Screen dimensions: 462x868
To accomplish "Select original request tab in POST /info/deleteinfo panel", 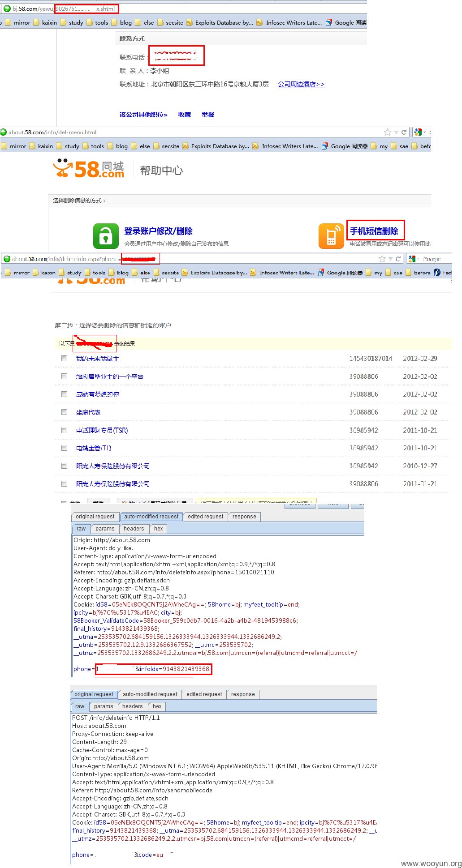I will pyautogui.click(x=94, y=694).
